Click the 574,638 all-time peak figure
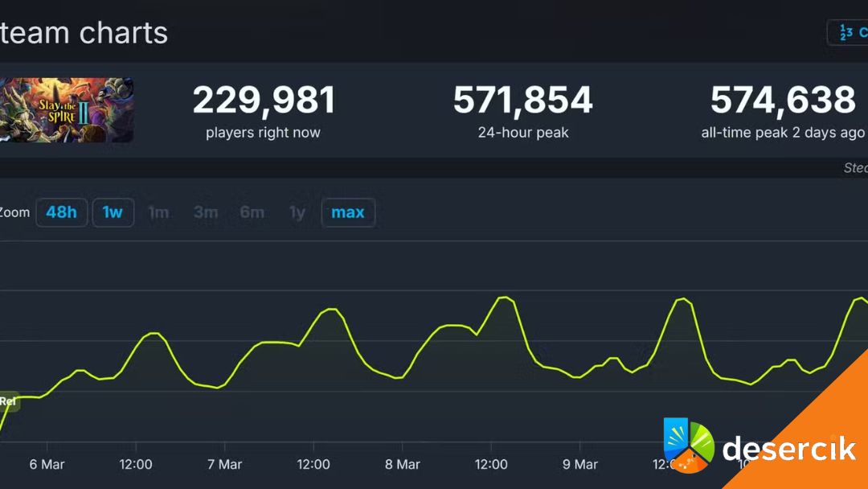Viewport: 868px width, 489px height. [x=783, y=101]
